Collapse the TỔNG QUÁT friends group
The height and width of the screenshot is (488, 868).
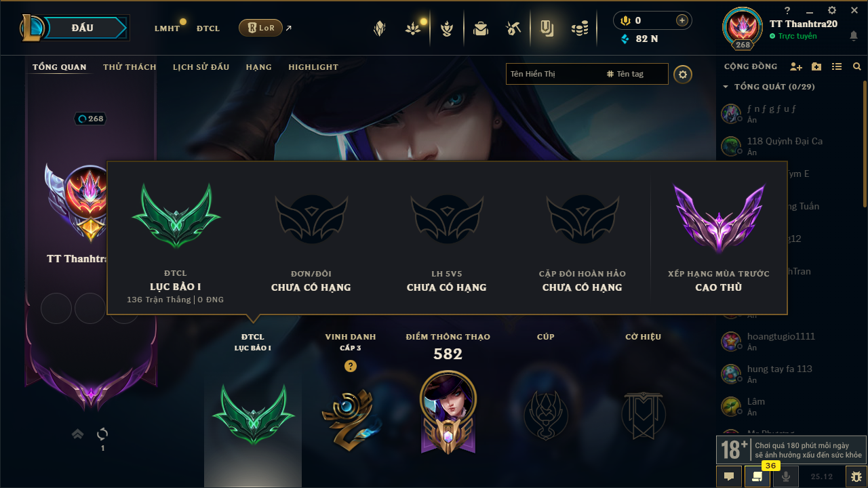[726, 87]
